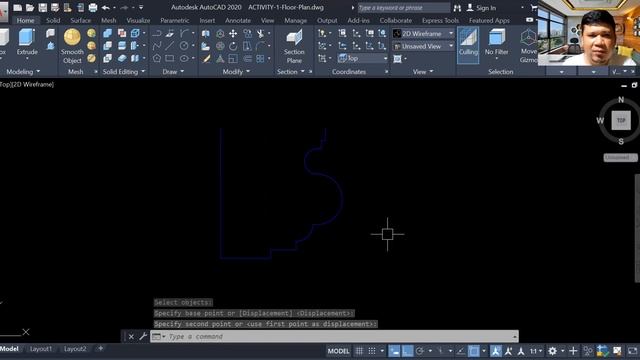Click the Solid Union icon

pyautogui.click(x=108, y=33)
